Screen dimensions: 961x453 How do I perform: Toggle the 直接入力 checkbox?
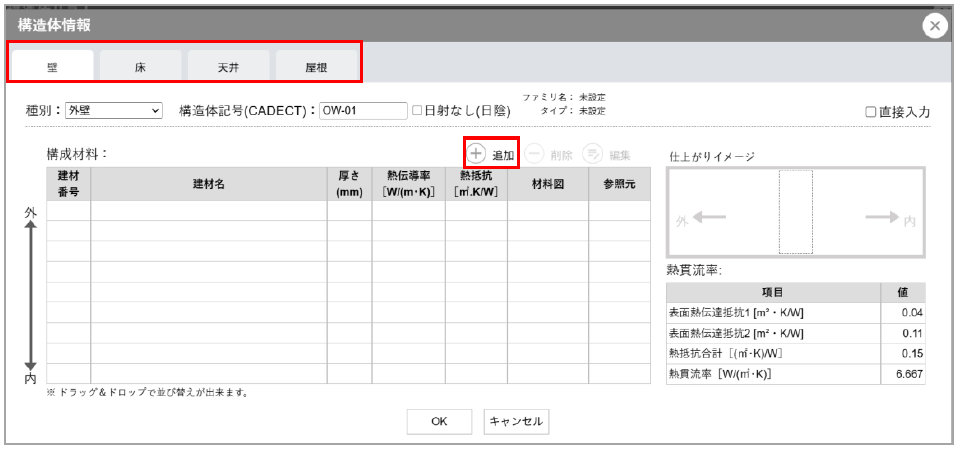tap(871, 113)
